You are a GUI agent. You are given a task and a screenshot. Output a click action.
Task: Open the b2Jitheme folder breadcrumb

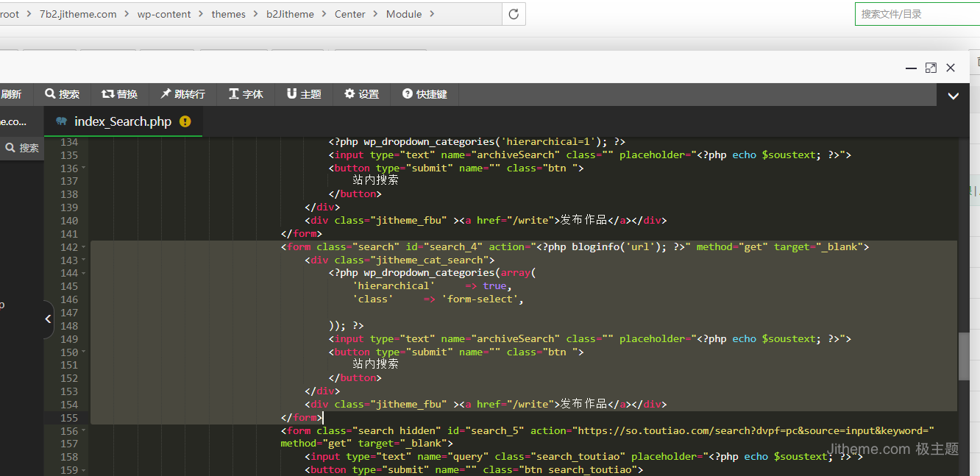click(290, 14)
